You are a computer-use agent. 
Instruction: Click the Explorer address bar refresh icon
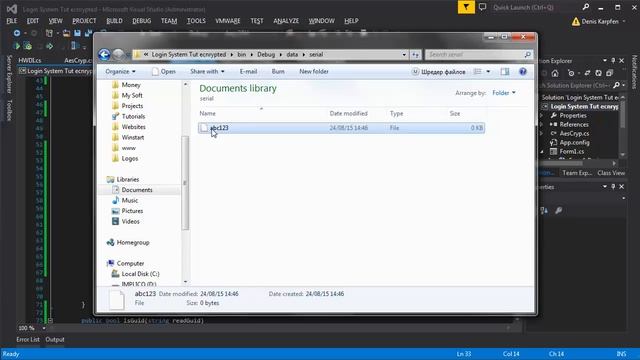(x=416, y=55)
